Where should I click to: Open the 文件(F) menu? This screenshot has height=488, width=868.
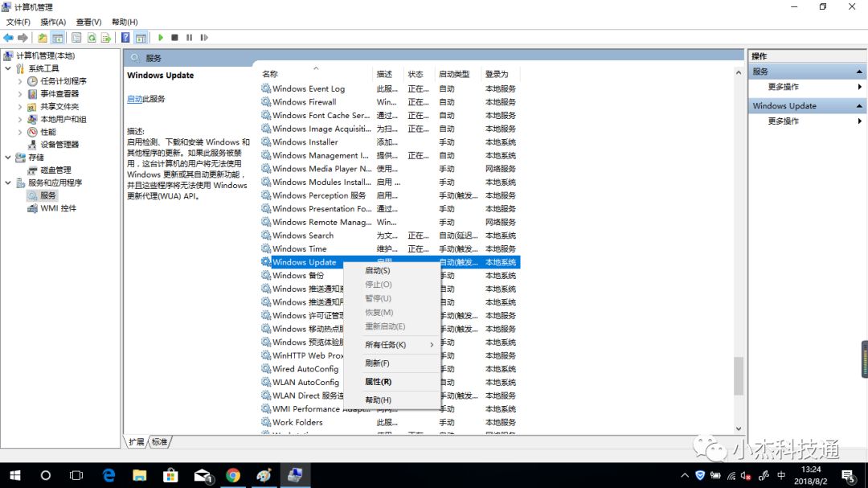point(18,23)
